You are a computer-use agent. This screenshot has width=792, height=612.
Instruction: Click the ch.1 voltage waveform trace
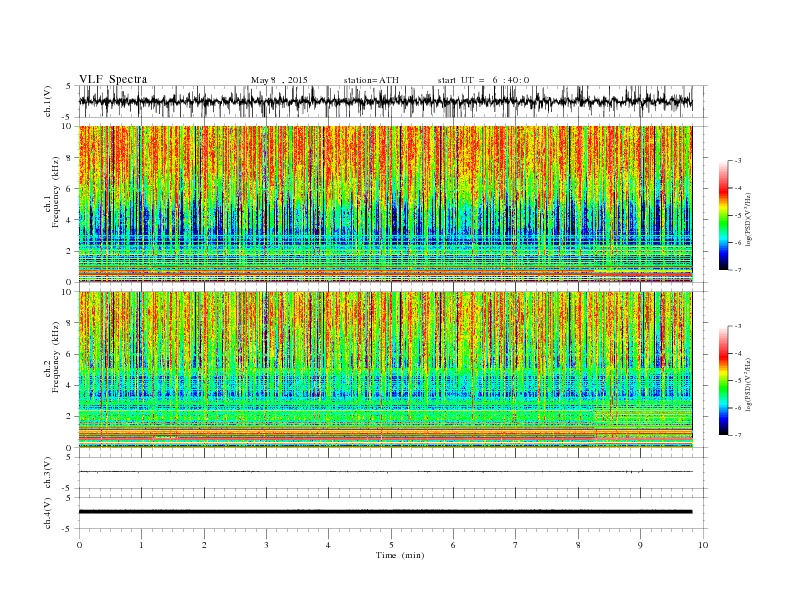385,101
